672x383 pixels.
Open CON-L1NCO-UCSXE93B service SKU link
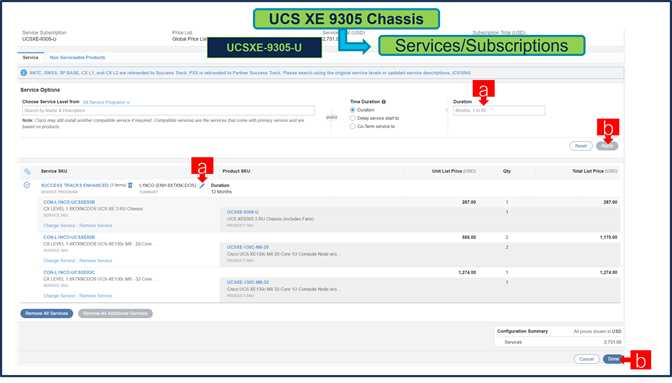click(x=69, y=202)
